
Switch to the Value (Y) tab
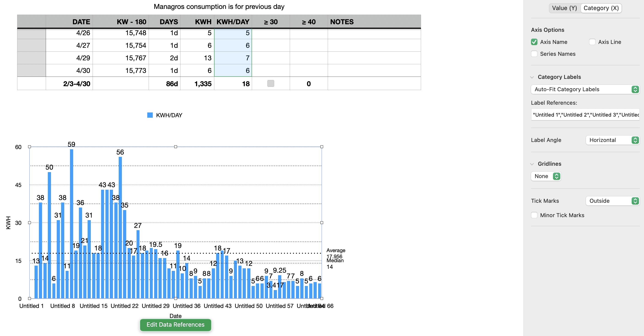(x=564, y=8)
